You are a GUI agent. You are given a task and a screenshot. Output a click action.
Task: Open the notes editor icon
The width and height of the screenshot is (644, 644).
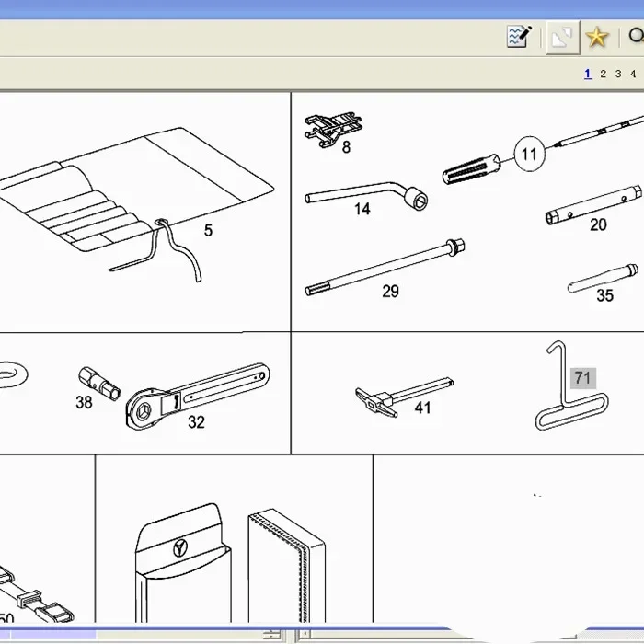(519, 37)
